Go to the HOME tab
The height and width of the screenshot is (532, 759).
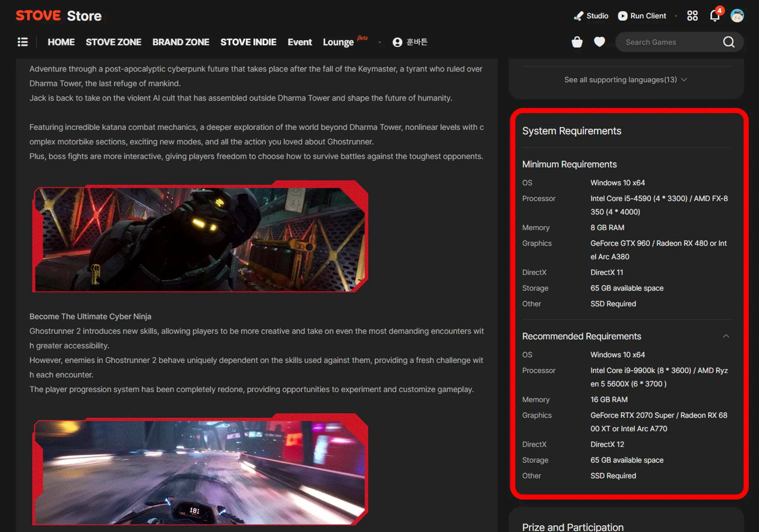[x=61, y=42]
